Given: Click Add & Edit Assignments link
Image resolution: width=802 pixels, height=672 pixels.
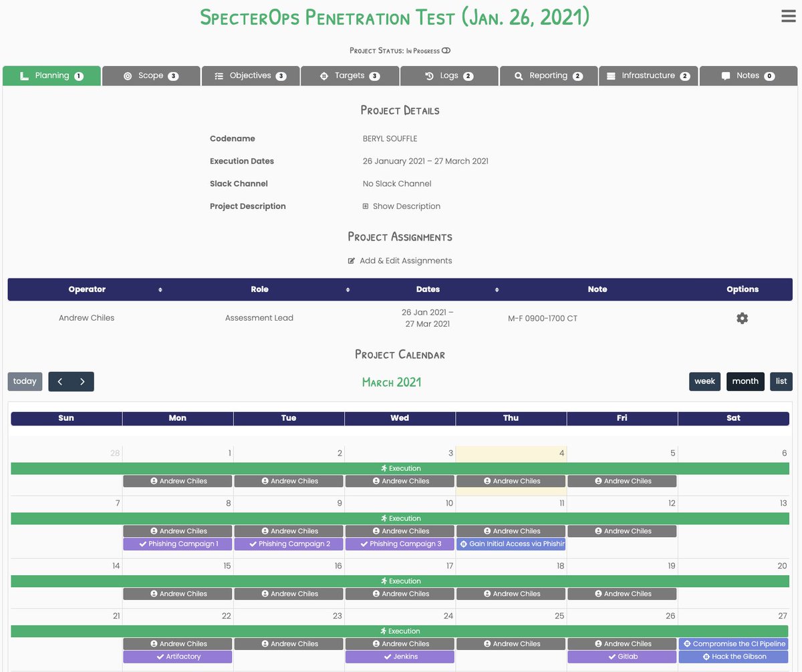Looking at the screenshot, I should 400,261.
